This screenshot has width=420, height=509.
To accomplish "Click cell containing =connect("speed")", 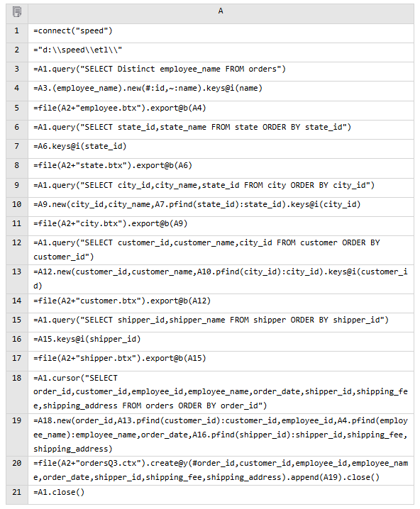I will tap(221, 33).
